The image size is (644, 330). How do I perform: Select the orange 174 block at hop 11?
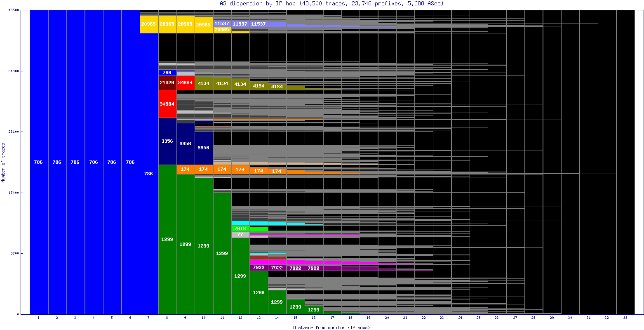[x=222, y=169]
